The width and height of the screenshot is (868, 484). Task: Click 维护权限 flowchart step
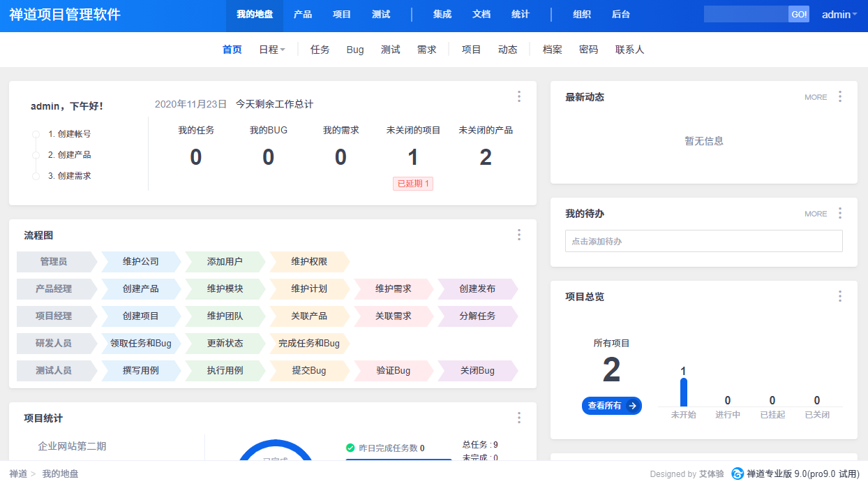309,262
